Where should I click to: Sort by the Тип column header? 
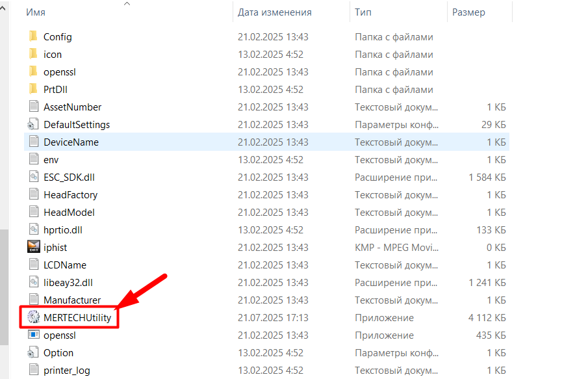click(363, 12)
